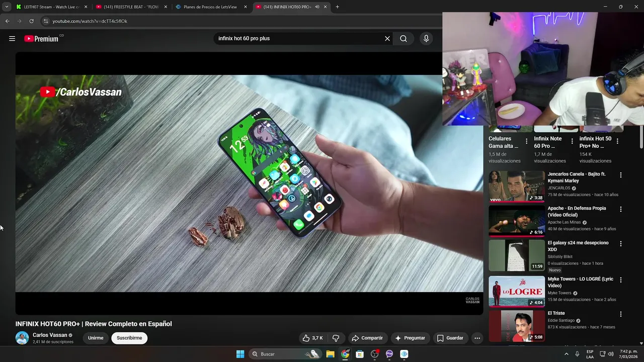The image size is (644, 362).
Task: Expand the tab search dropdown
Action: click(7, 7)
